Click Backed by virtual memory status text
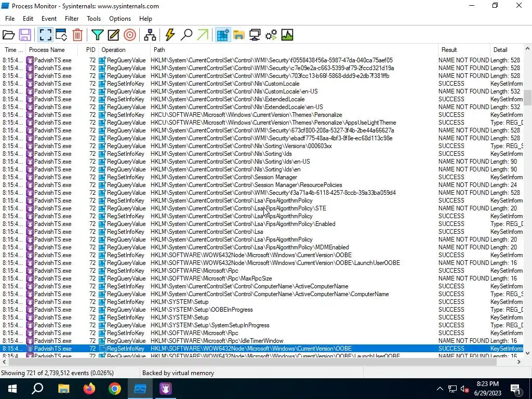 click(x=178, y=373)
